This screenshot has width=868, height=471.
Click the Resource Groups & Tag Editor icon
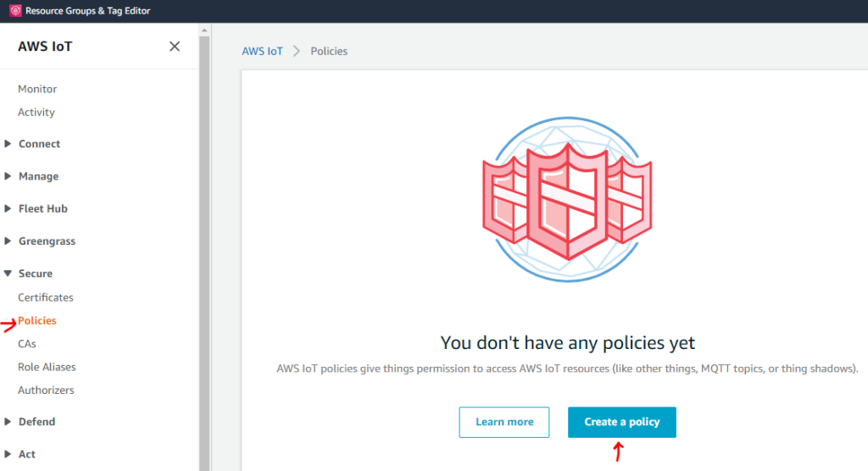14,11
